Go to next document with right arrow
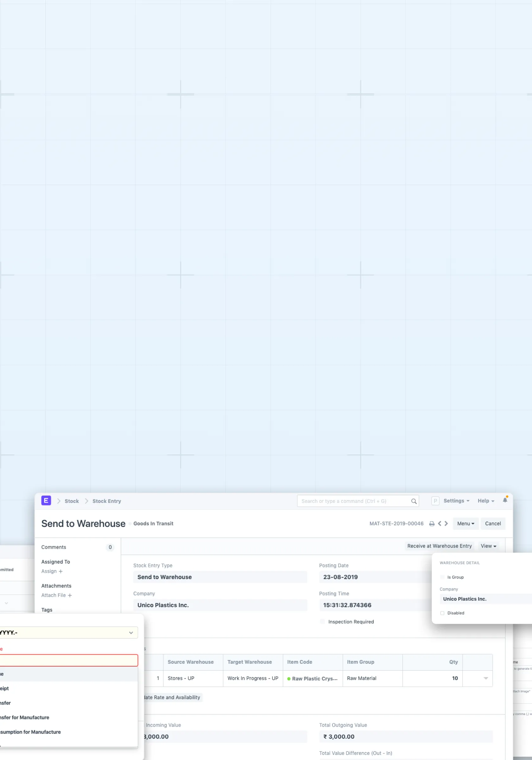Viewport: 532px width, 760px height. (x=446, y=523)
